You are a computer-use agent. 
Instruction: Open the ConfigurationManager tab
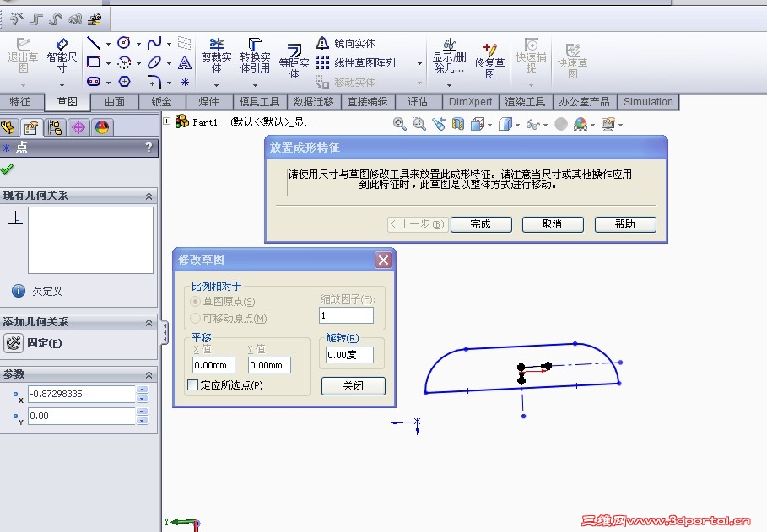tap(56, 127)
